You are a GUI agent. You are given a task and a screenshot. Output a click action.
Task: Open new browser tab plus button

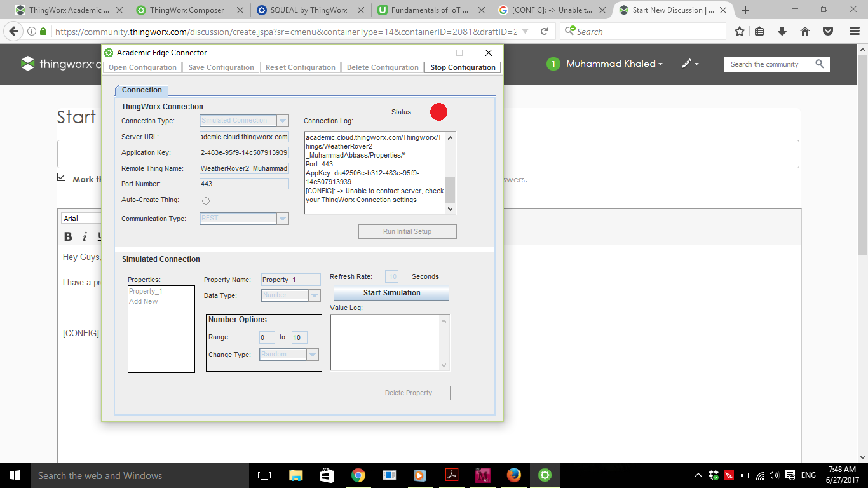point(745,10)
